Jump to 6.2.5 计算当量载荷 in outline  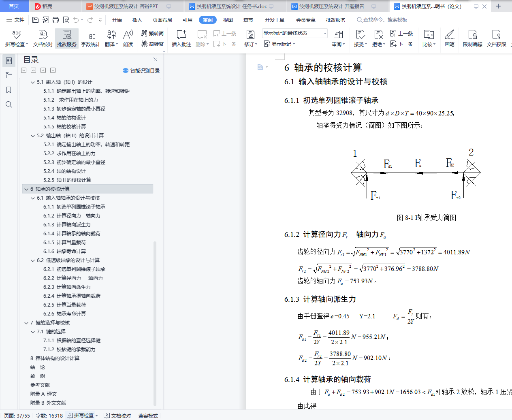(x=64, y=305)
